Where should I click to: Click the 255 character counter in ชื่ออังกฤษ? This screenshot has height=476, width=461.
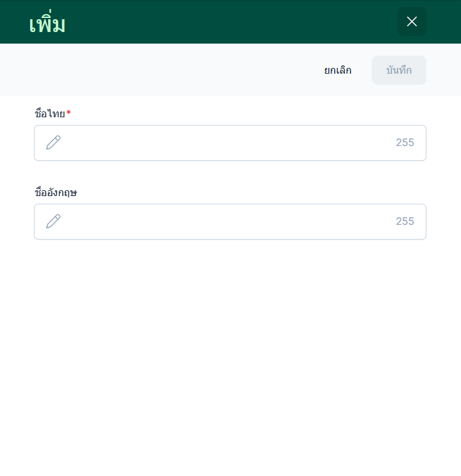point(405,221)
